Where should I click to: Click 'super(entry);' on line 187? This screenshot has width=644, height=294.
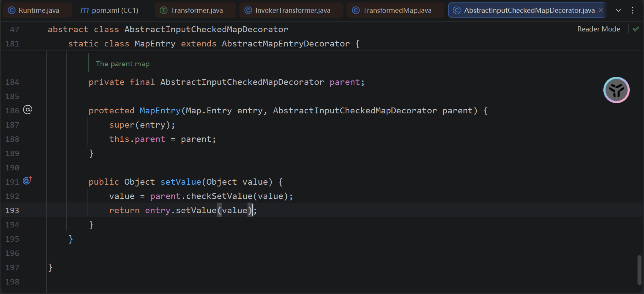tap(142, 125)
